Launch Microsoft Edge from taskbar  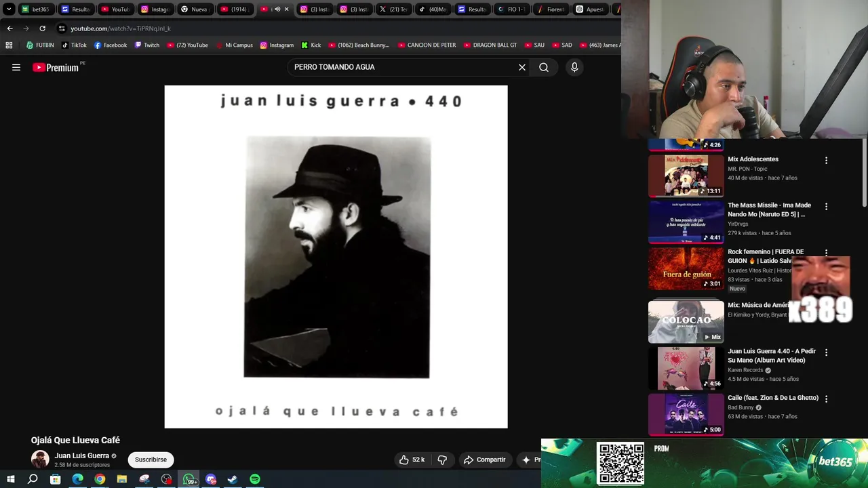(77, 479)
